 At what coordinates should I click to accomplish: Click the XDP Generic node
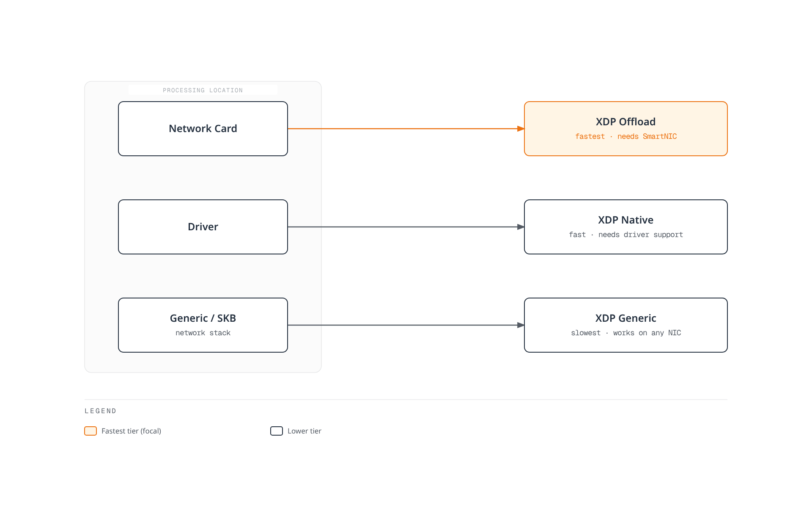[626, 325]
